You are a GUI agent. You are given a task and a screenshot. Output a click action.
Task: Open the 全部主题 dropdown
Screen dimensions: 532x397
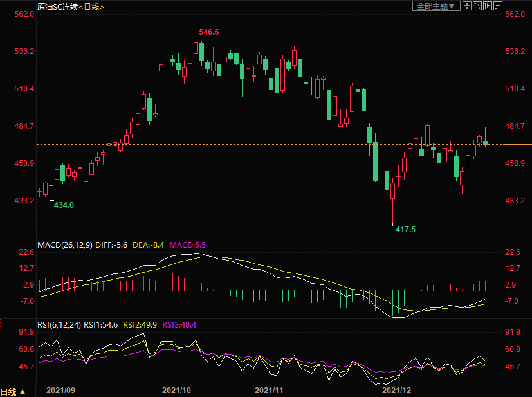[436, 6]
